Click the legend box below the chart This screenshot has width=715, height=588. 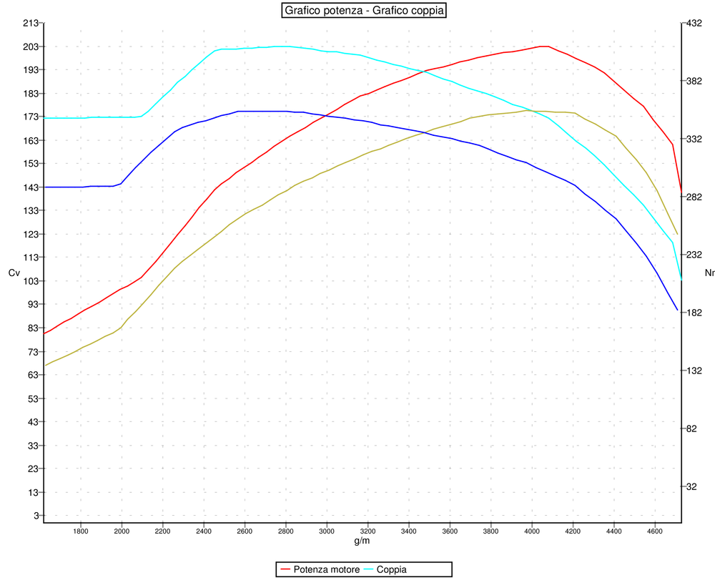point(364,569)
